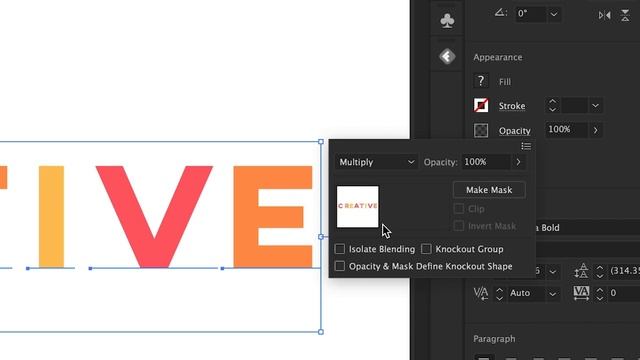
Task: Expand the popup Opacity slider arrow
Action: [x=518, y=162]
